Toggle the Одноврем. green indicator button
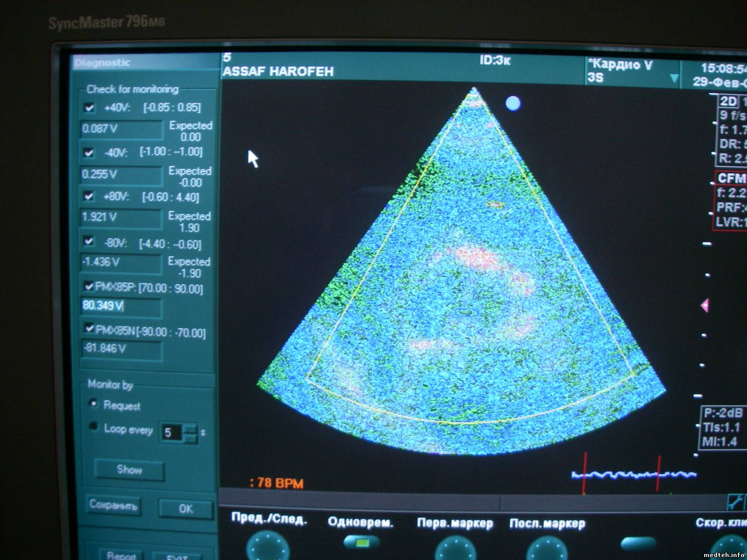This screenshot has height=560, width=747. coord(361,542)
